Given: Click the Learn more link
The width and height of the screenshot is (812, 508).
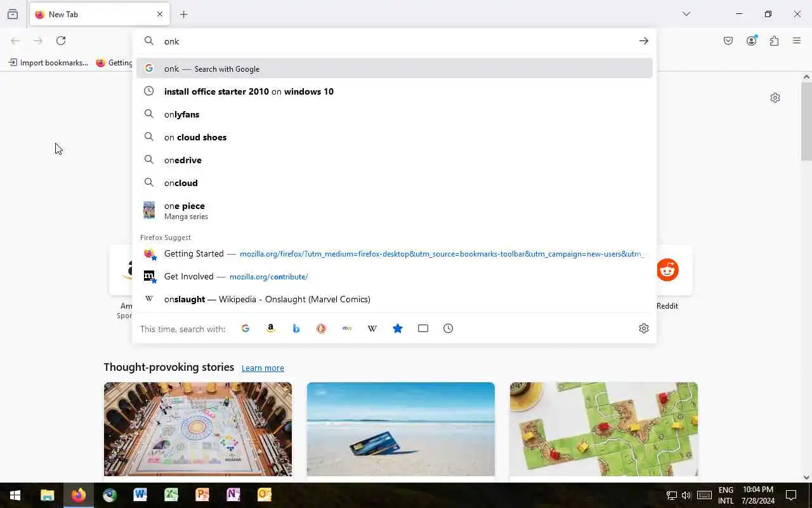Looking at the screenshot, I should 263,368.
